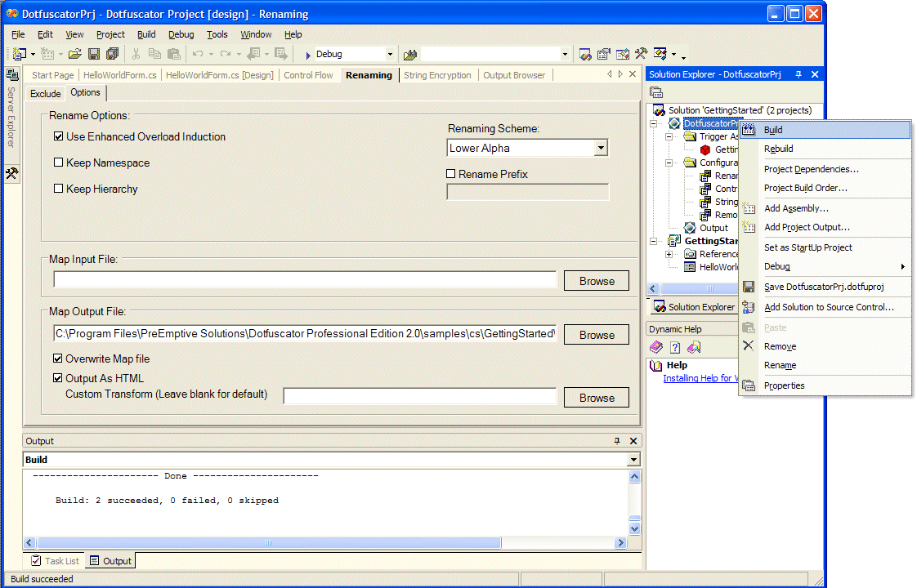Viewport: 917px width, 588px height.
Task: Click the Properties icon in Solution Explorer toolbar
Action: point(656,92)
